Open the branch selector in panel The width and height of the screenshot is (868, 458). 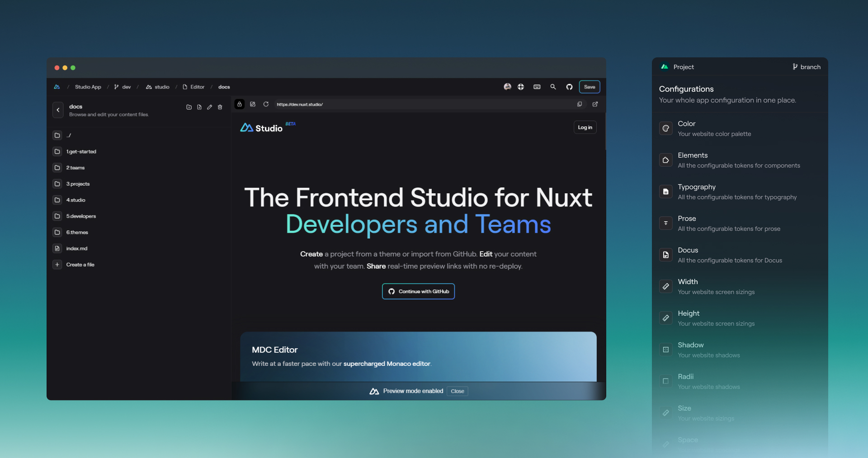coord(807,67)
